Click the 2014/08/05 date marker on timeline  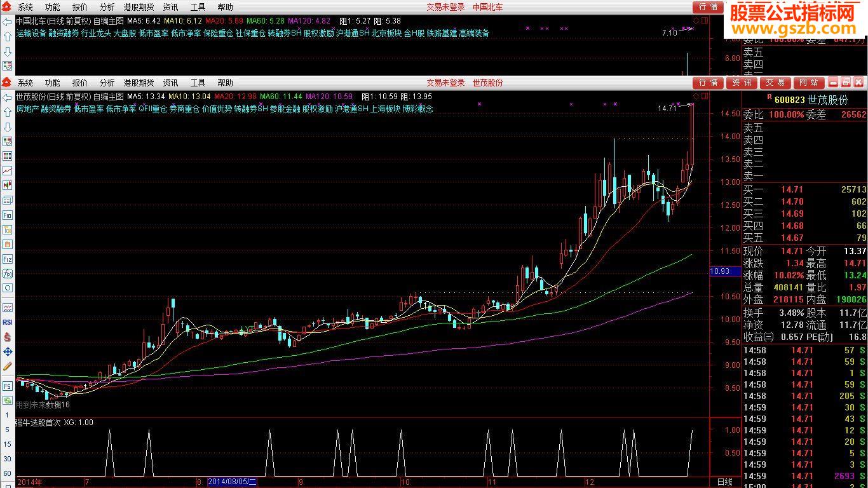coord(232,482)
